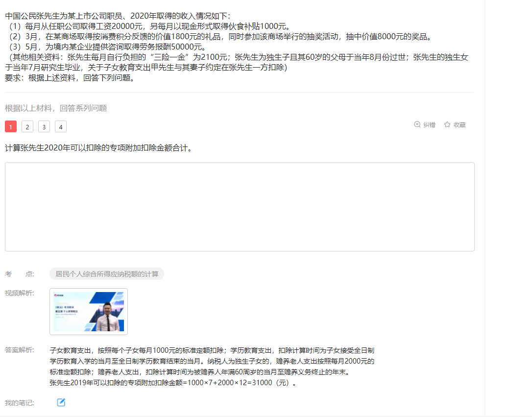The image size is (532, 417).
Task: Click the 收藏 text label
Action: (x=459, y=125)
